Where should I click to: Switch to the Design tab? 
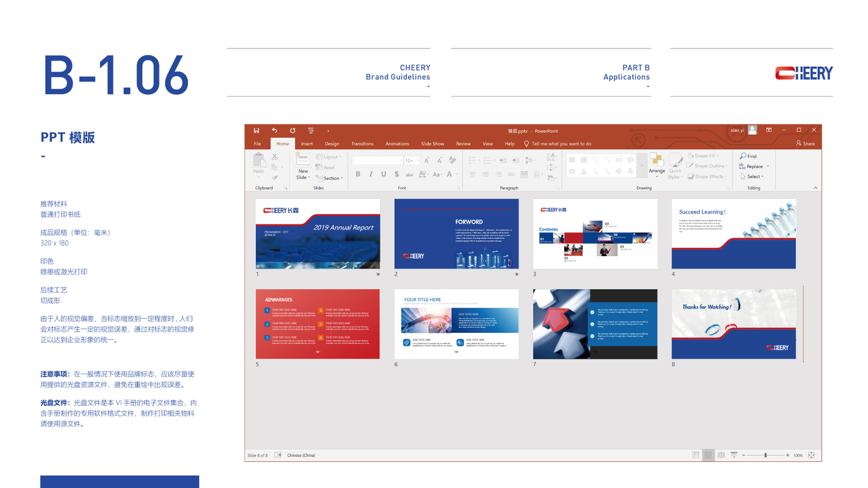coord(332,144)
